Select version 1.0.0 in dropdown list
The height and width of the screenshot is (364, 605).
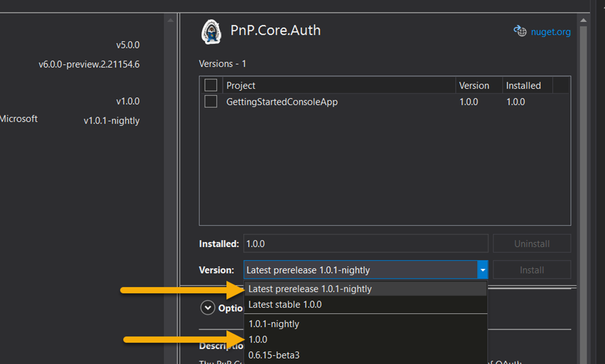(x=258, y=340)
